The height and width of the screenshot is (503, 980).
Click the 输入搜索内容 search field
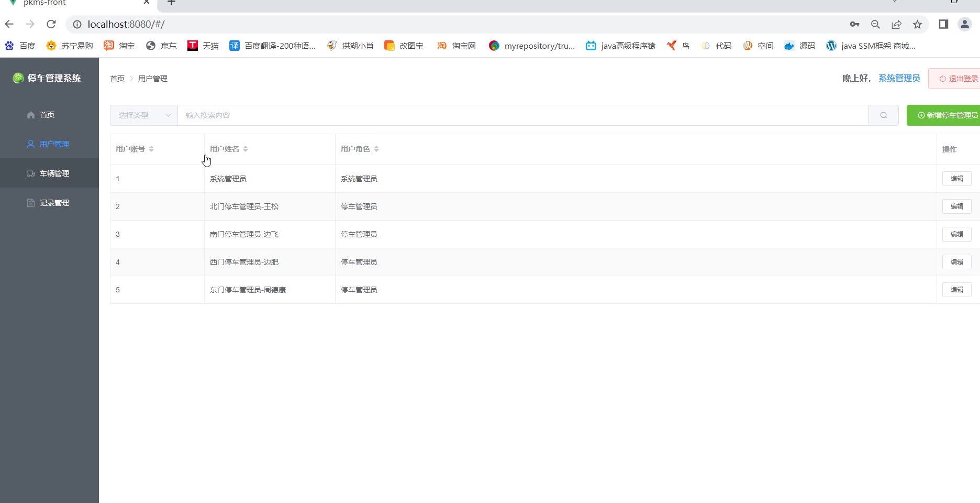click(x=523, y=115)
